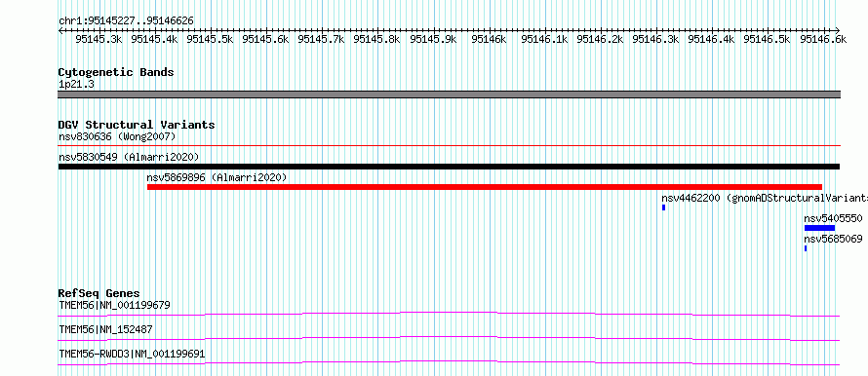Click the tiny nsv5685069 blue marker

click(806, 248)
